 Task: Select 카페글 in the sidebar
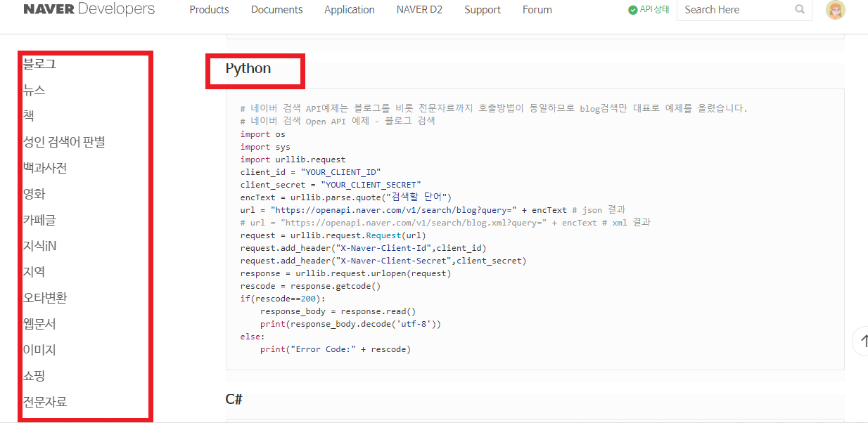tap(39, 220)
